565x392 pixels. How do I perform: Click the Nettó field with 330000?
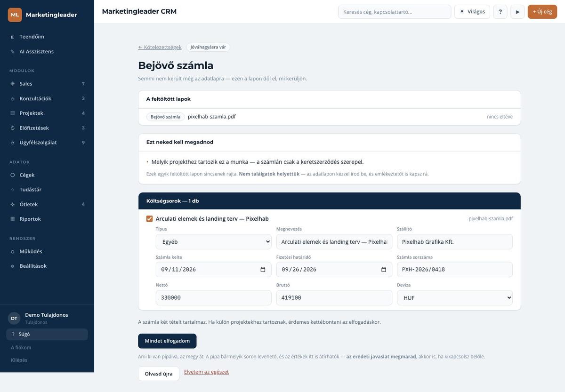214,298
